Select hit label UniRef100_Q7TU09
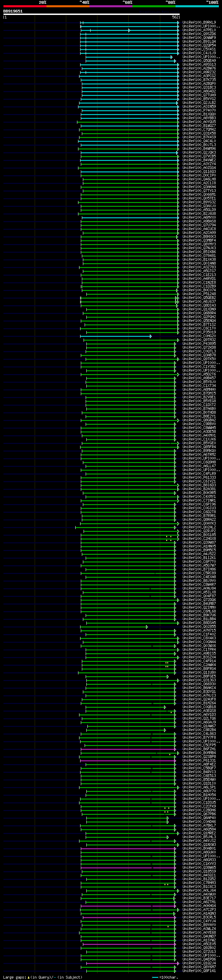This screenshot has width=222, height=980. (x=199, y=95)
